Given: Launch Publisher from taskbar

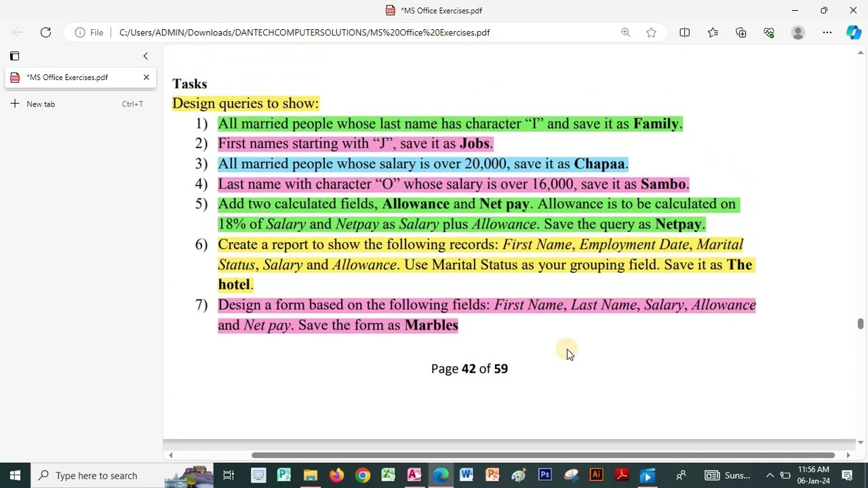Looking at the screenshot, I should tap(284, 476).
